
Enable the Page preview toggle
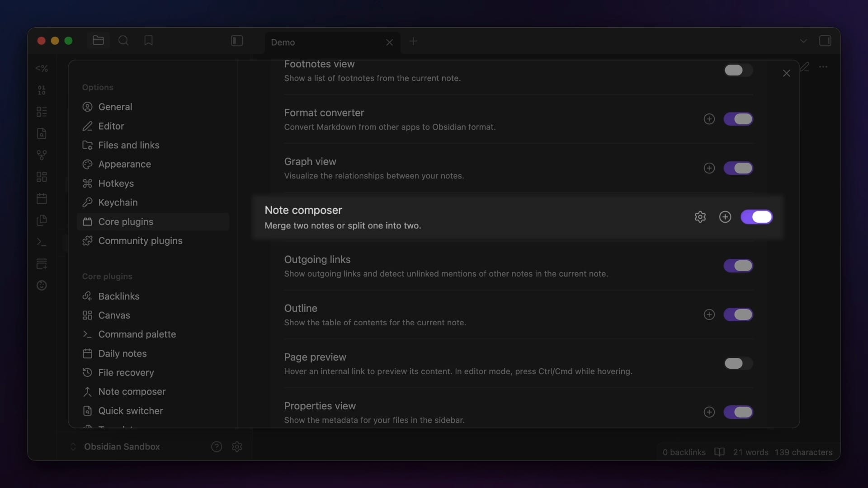(738, 363)
